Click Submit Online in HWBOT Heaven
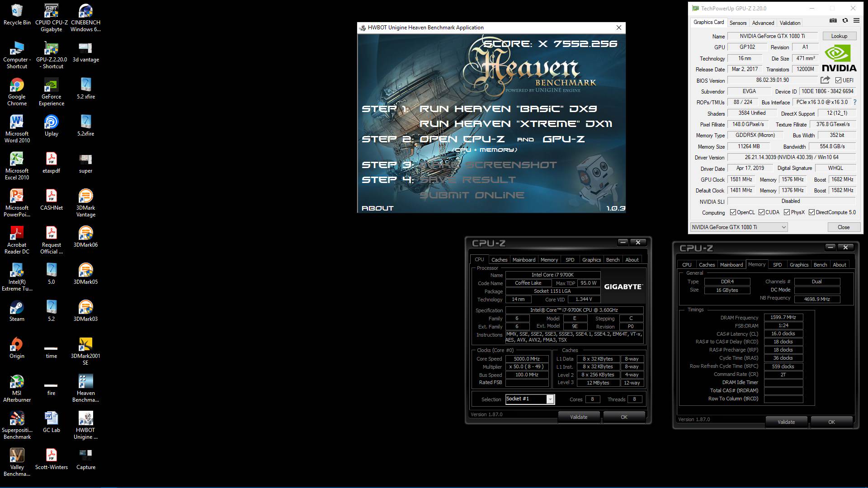868x488 pixels. click(x=472, y=195)
